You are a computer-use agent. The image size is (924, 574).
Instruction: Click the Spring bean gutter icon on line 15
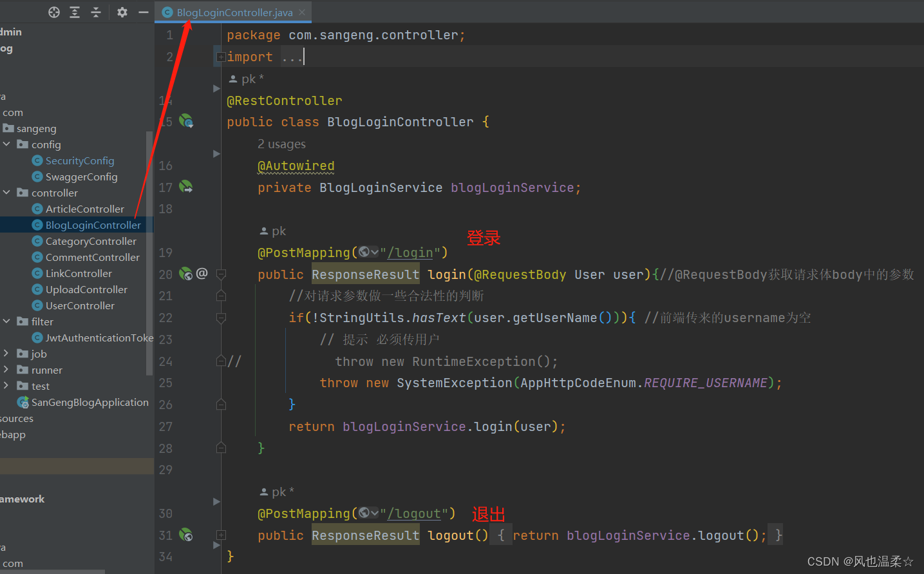(x=186, y=121)
